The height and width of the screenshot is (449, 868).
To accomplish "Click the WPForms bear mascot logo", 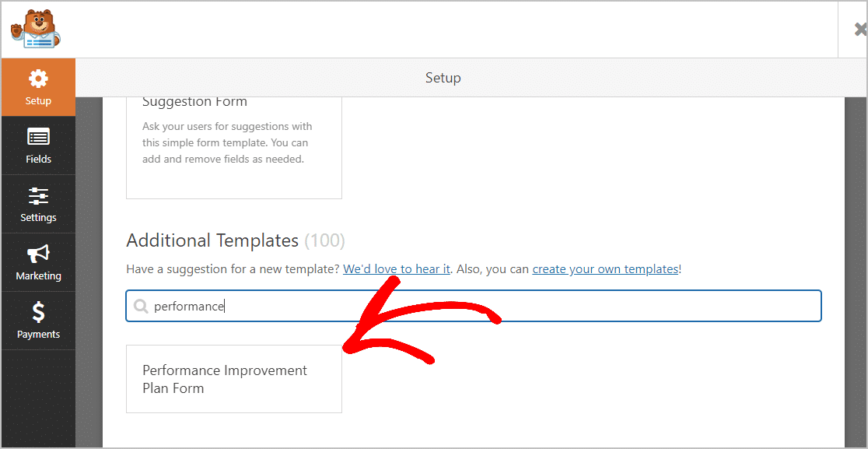I will (35, 30).
